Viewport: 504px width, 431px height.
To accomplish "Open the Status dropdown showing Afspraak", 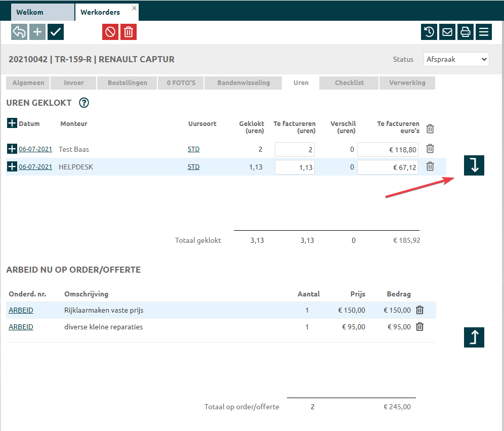I will coord(456,59).
